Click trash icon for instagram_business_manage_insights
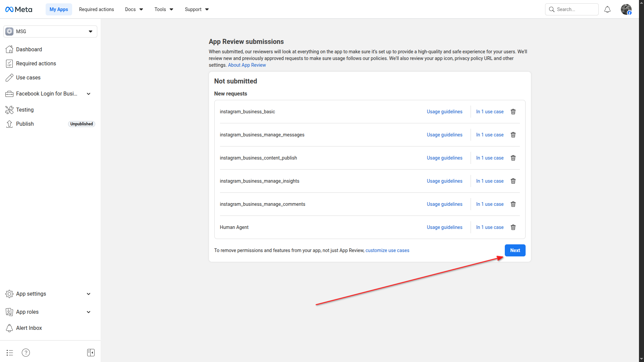This screenshot has height=362, width=644. (x=513, y=181)
